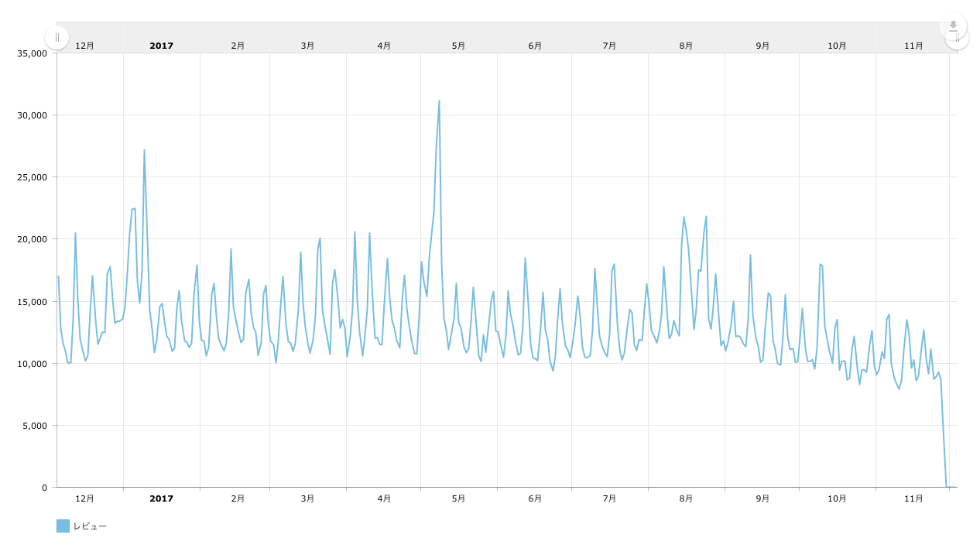Click the 6月 bottom axis label

coord(535,498)
